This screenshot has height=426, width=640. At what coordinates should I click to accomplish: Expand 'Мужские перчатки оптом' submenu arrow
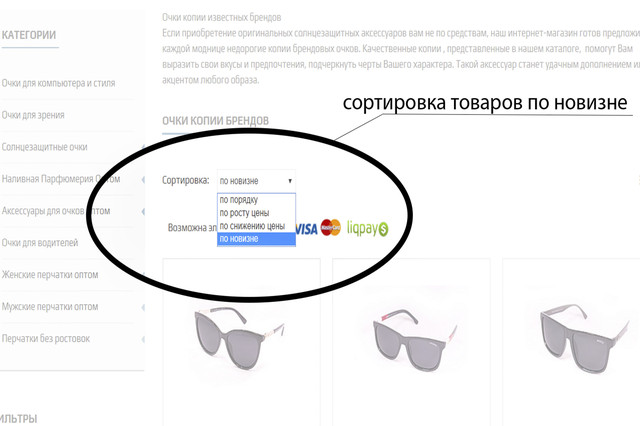(143, 307)
